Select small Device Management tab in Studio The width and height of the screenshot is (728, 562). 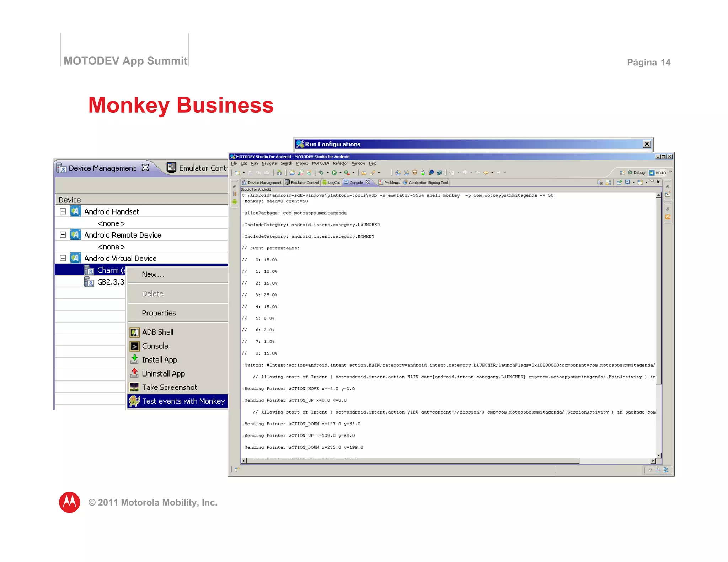point(262,183)
